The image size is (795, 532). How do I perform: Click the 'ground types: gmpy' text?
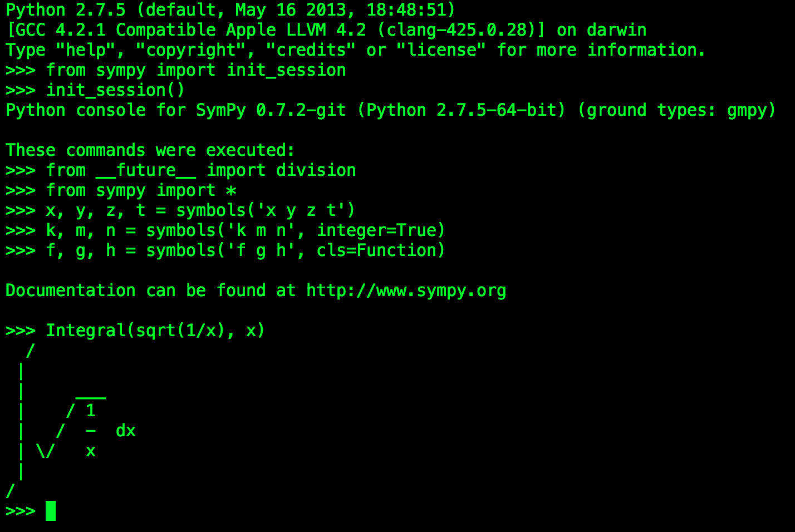tap(676, 110)
